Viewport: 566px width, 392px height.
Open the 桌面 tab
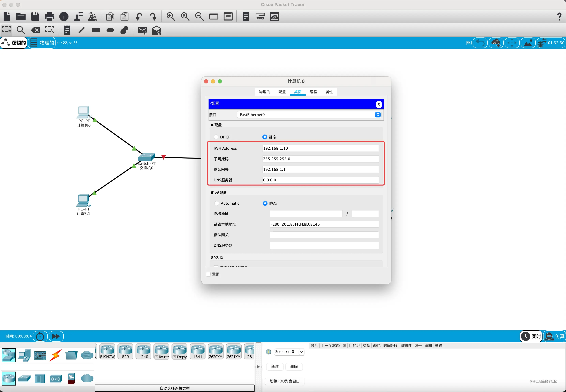[298, 92]
